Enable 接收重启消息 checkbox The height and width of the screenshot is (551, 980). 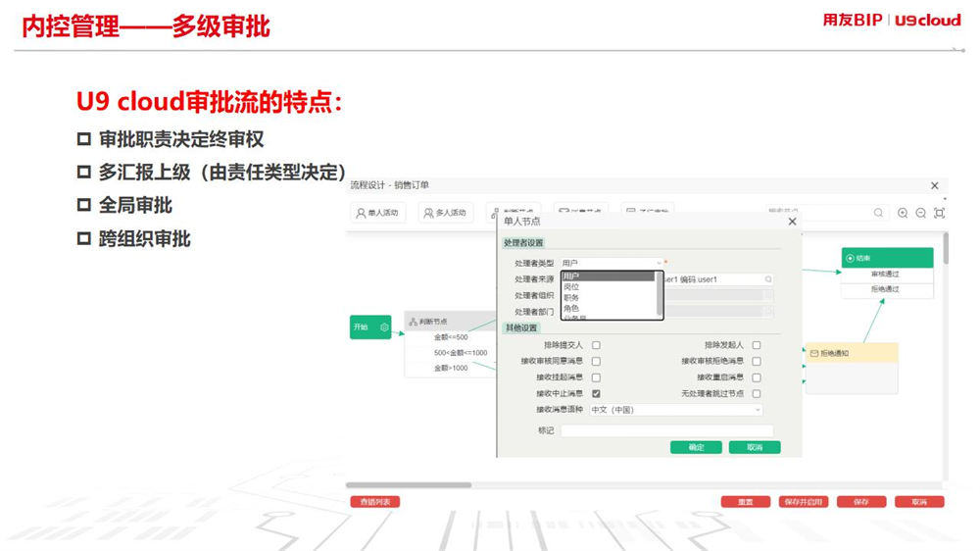tap(757, 377)
